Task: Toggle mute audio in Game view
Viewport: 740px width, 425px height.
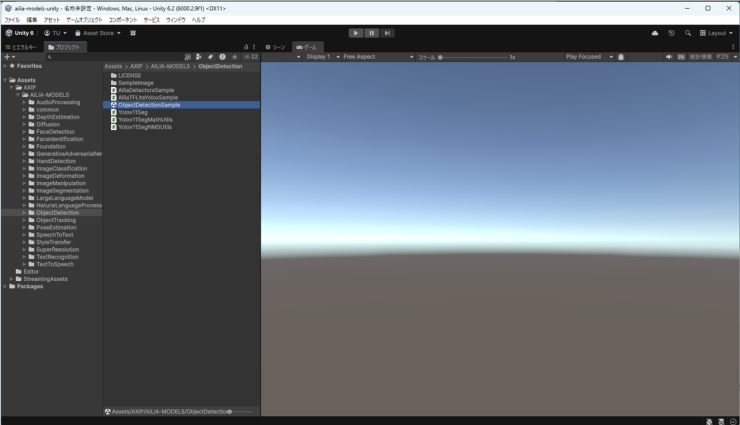Action: pos(669,57)
